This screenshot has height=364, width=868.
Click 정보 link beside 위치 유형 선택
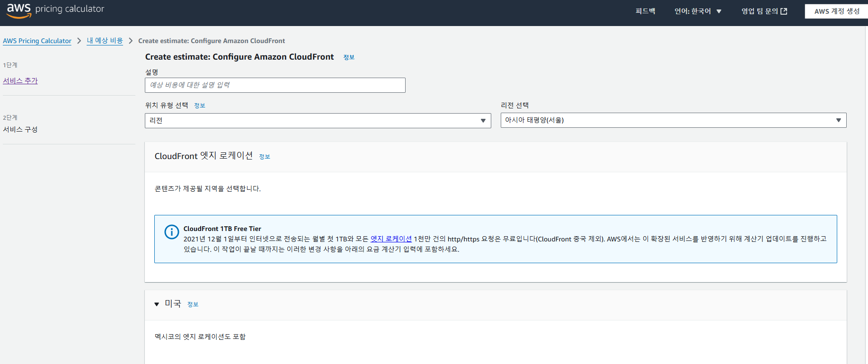(200, 106)
